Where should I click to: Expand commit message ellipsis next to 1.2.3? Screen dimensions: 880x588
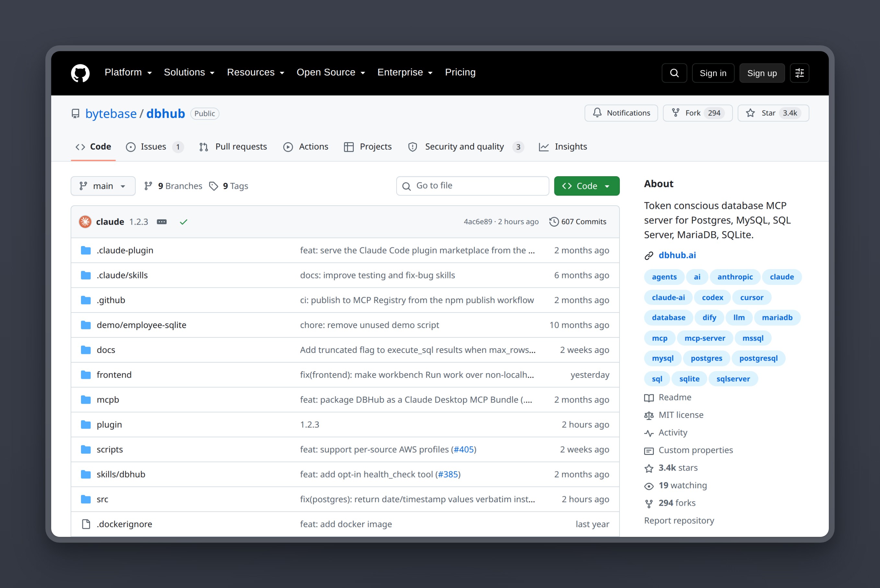point(162,221)
